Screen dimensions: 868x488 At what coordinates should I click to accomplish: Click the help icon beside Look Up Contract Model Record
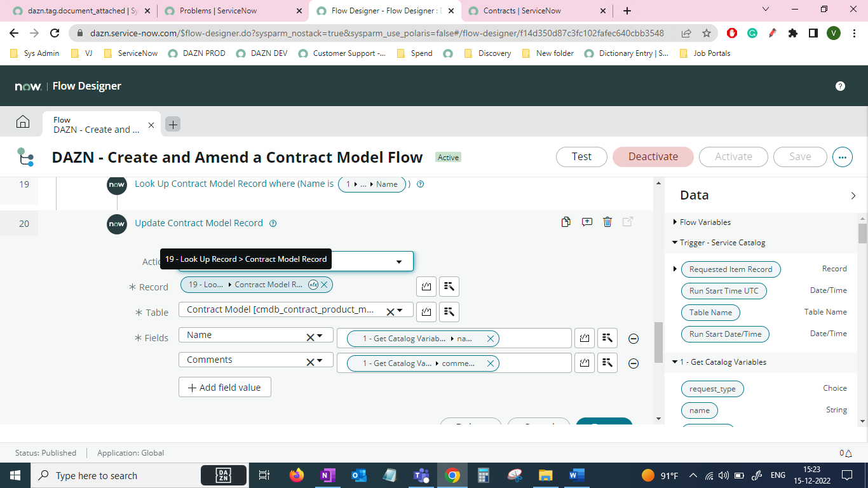pyautogui.click(x=420, y=184)
